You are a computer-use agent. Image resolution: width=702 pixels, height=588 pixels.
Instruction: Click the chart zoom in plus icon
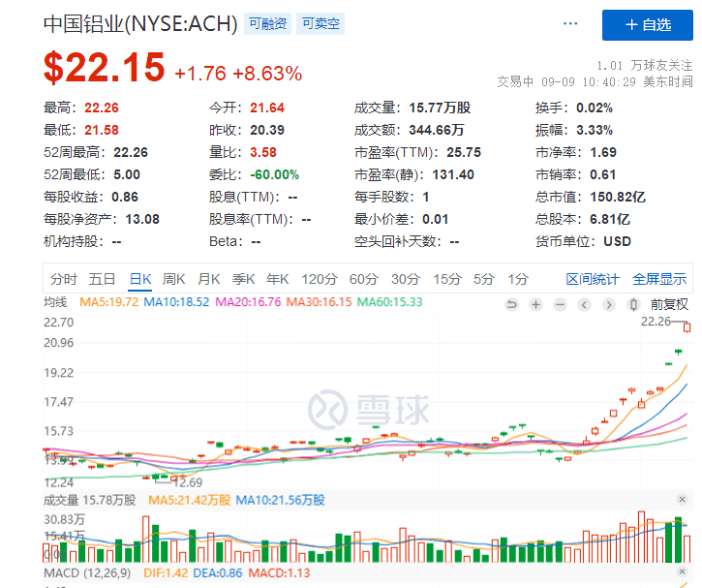[x=535, y=305]
